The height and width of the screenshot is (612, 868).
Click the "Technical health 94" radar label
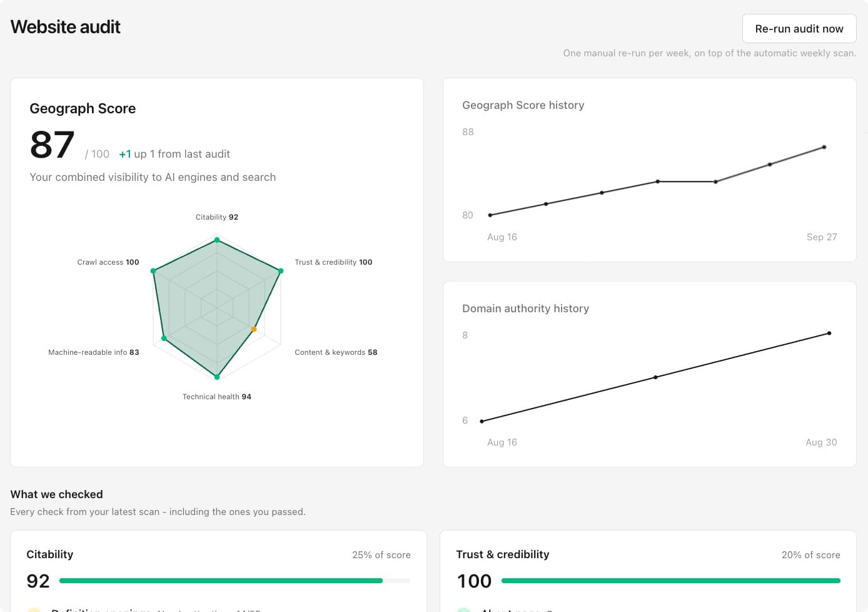click(217, 397)
